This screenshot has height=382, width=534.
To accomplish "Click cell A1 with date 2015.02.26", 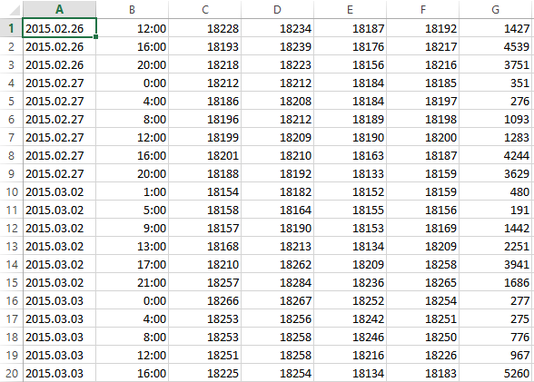I will tap(60, 28).
